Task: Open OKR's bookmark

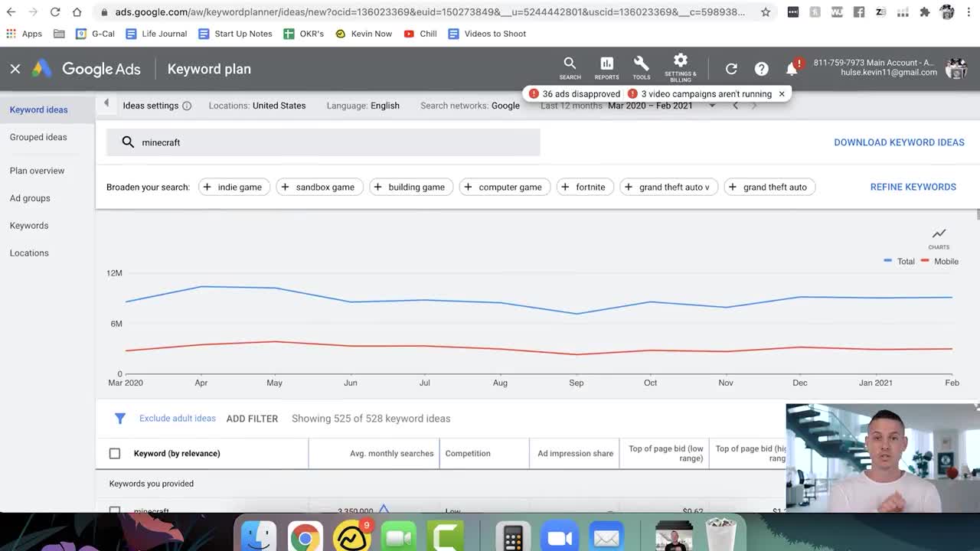Action: (x=304, y=34)
